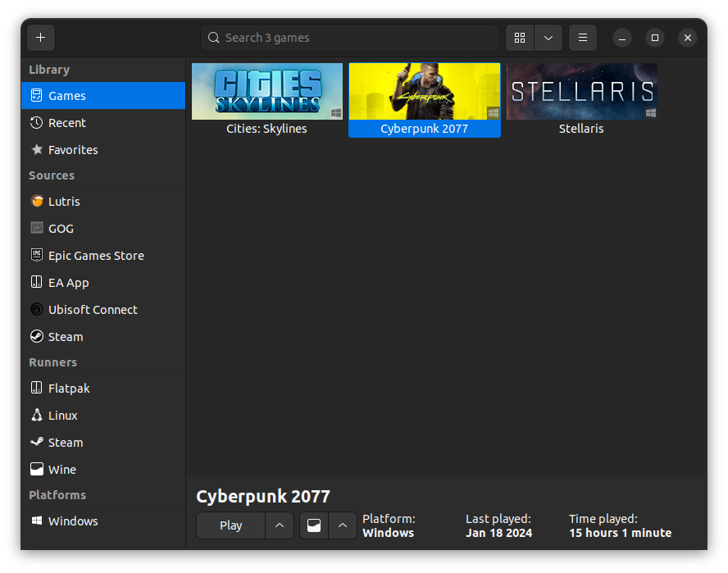The width and height of the screenshot is (728, 573).
Task: Click the Sources section header
Action: [x=52, y=175]
